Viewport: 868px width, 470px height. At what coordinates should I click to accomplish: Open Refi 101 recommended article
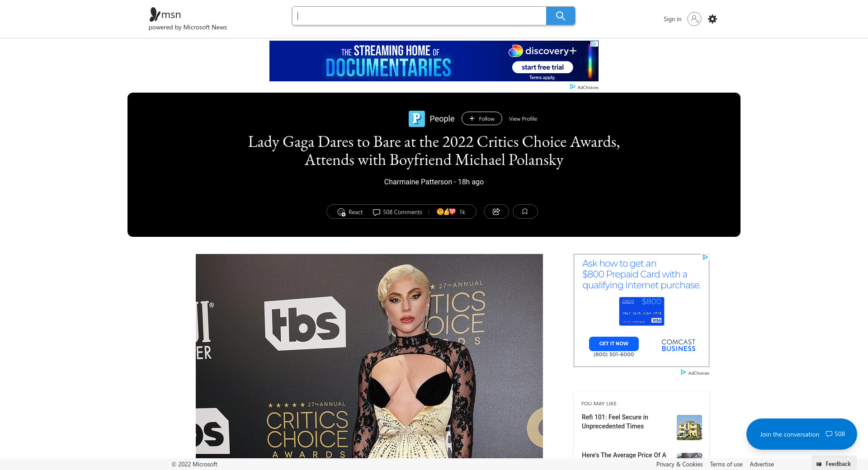[x=615, y=422]
